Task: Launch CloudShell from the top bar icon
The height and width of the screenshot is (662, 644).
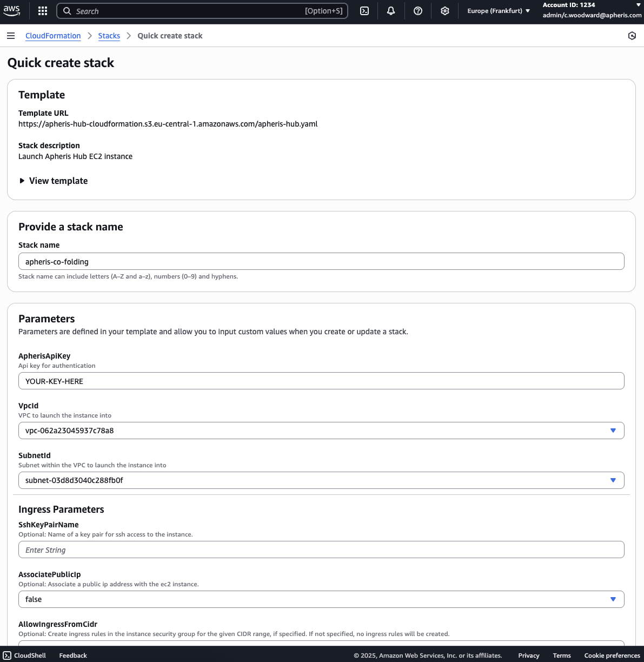Action: pyautogui.click(x=364, y=11)
